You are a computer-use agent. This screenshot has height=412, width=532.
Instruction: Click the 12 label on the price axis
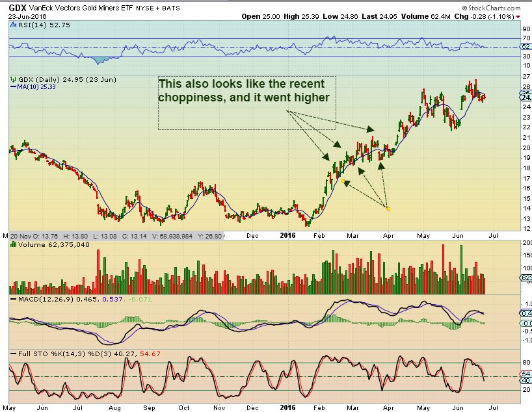point(526,229)
